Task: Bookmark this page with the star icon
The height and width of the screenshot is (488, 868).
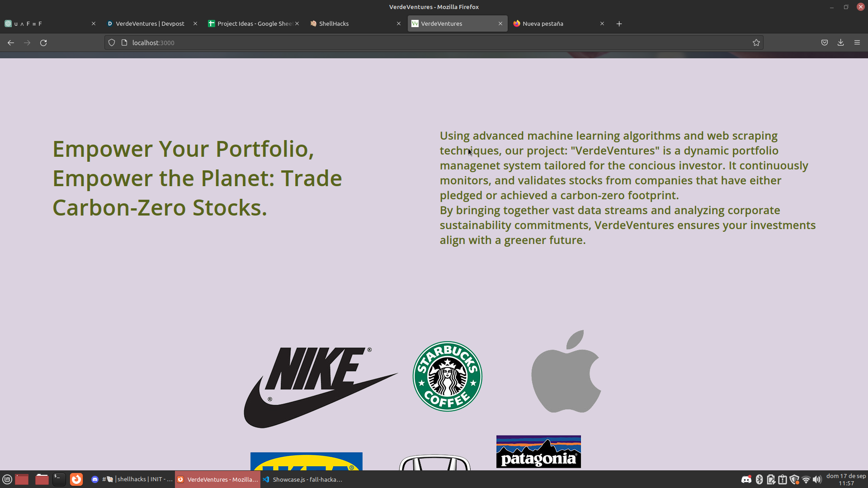Action: click(756, 42)
